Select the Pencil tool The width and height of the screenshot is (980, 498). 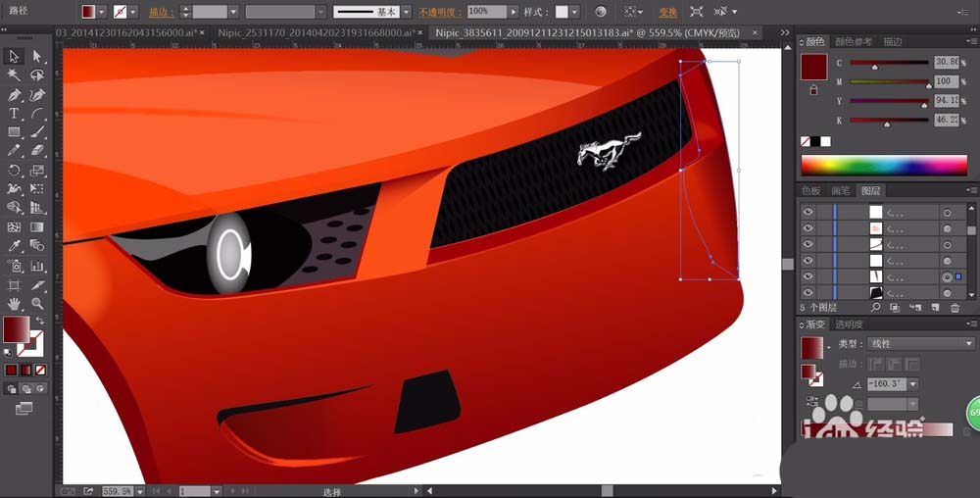(13, 151)
